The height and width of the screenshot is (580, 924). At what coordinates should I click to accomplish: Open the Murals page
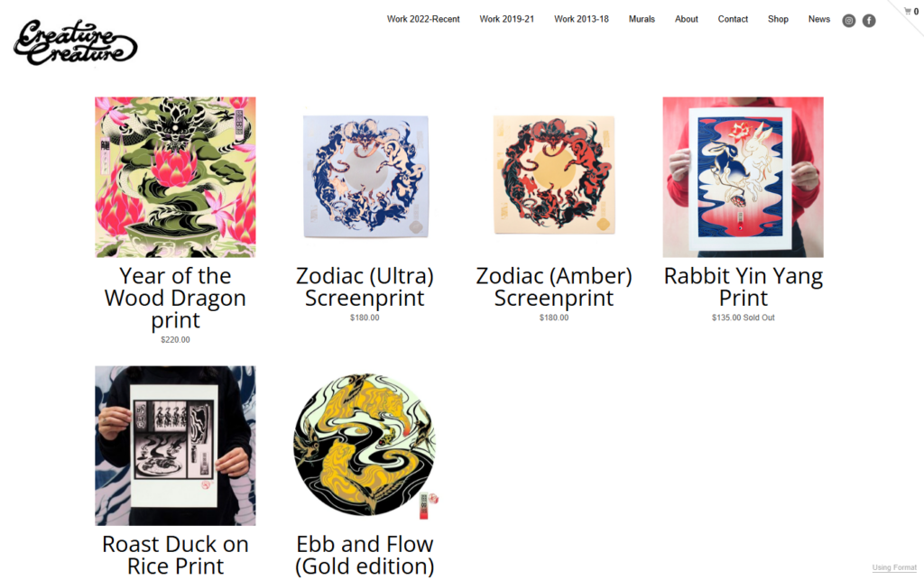642,19
